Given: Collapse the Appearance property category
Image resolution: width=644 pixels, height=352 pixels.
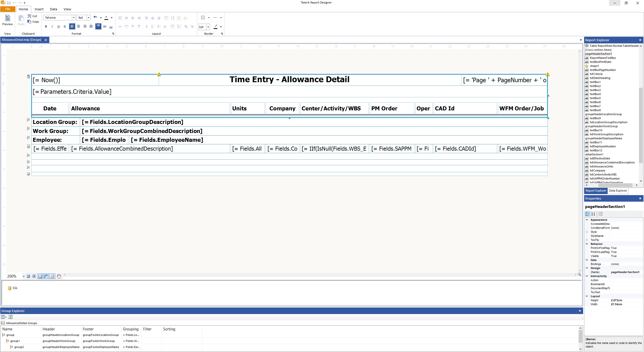Looking at the screenshot, I should (x=587, y=220).
